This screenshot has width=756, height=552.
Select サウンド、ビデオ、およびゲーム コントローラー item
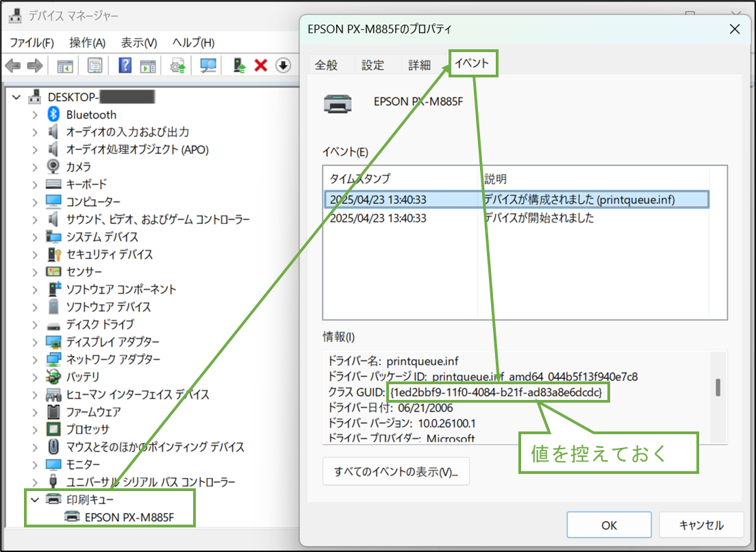[157, 219]
